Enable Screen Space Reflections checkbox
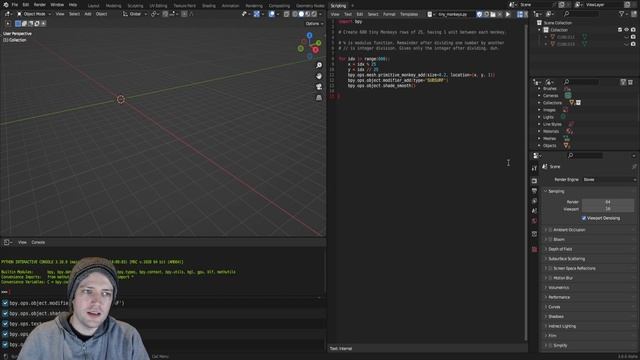The height and width of the screenshot is (360, 640). point(550,269)
